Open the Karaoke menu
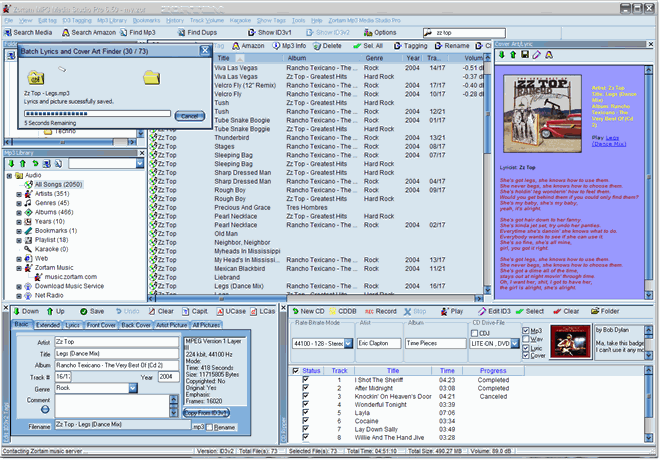Screen dimensions: 660x460 [240, 19]
